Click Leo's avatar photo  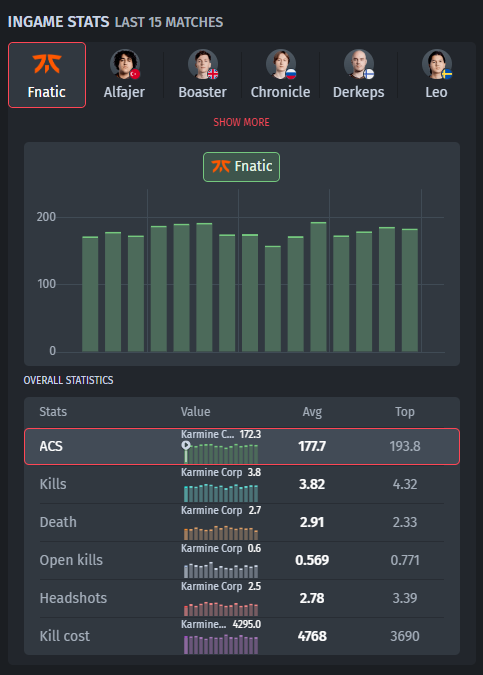(436, 64)
